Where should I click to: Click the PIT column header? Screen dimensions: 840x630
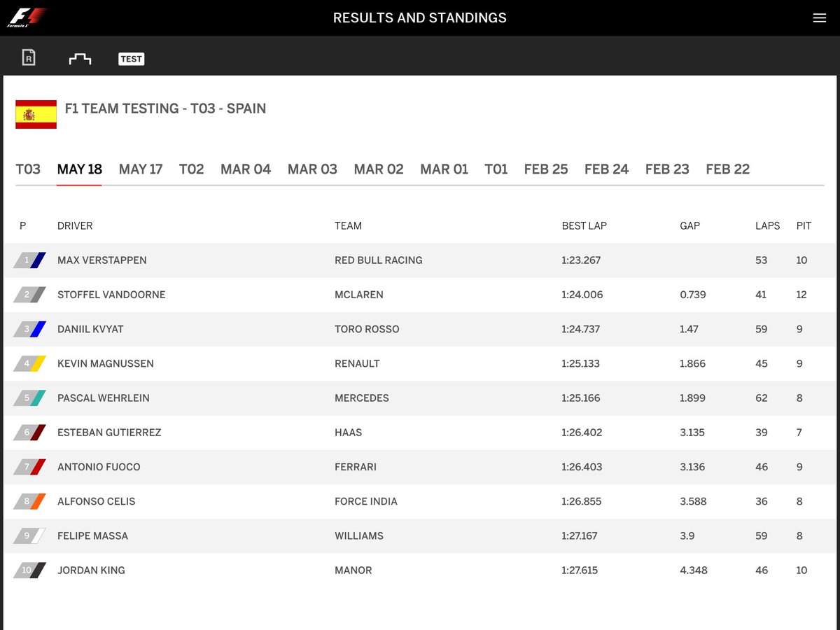coord(804,225)
